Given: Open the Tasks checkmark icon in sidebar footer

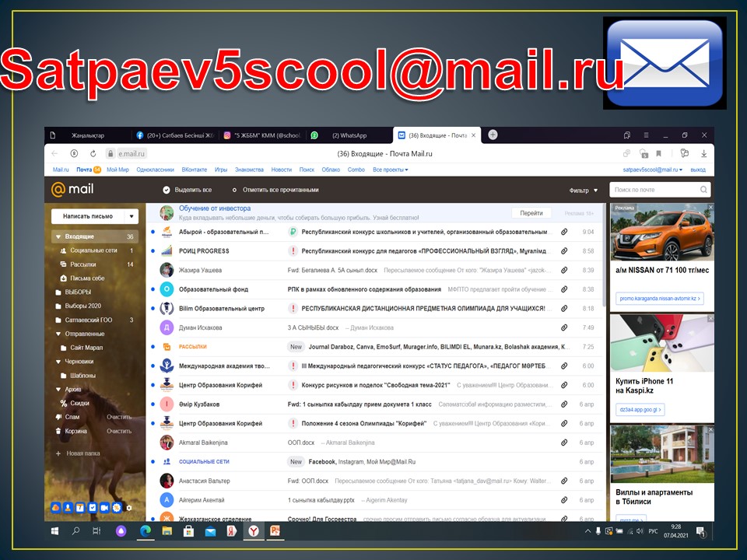Looking at the screenshot, I should pos(93,508).
